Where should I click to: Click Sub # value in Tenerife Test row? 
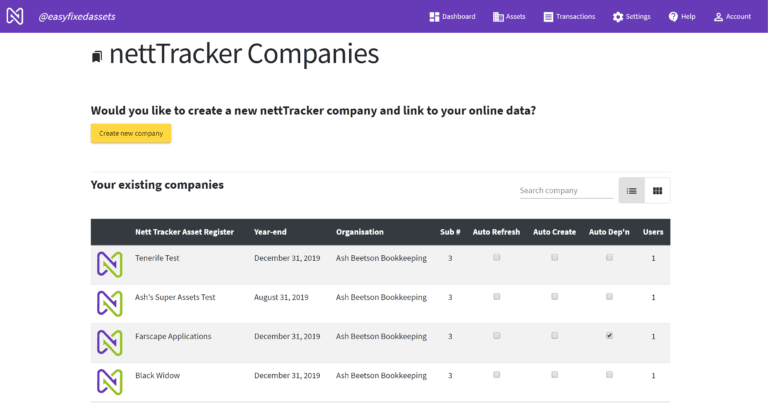click(450, 259)
